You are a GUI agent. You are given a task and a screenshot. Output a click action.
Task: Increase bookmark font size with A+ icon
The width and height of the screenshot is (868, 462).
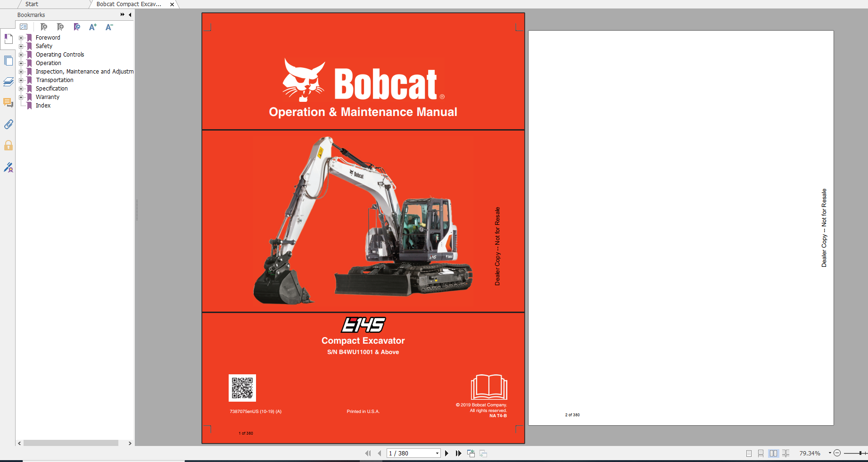click(93, 27)
